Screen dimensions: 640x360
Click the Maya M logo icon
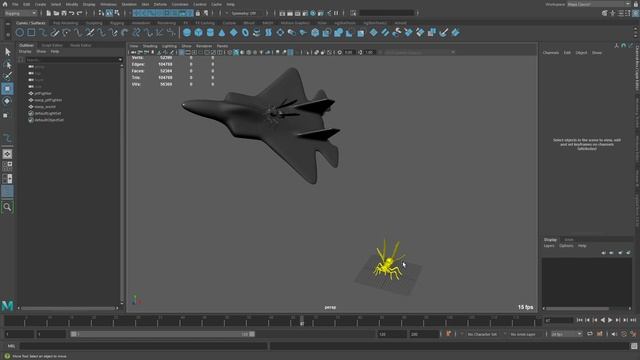pos(7,305)
